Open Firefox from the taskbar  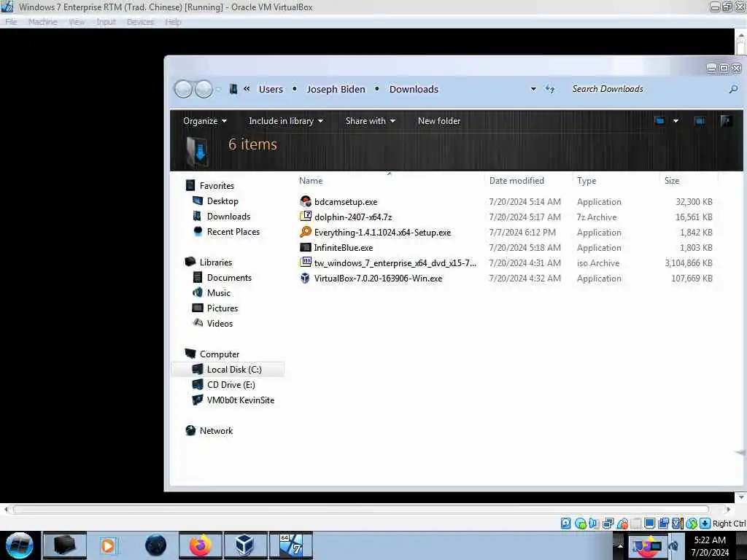(x=200, y=545)
